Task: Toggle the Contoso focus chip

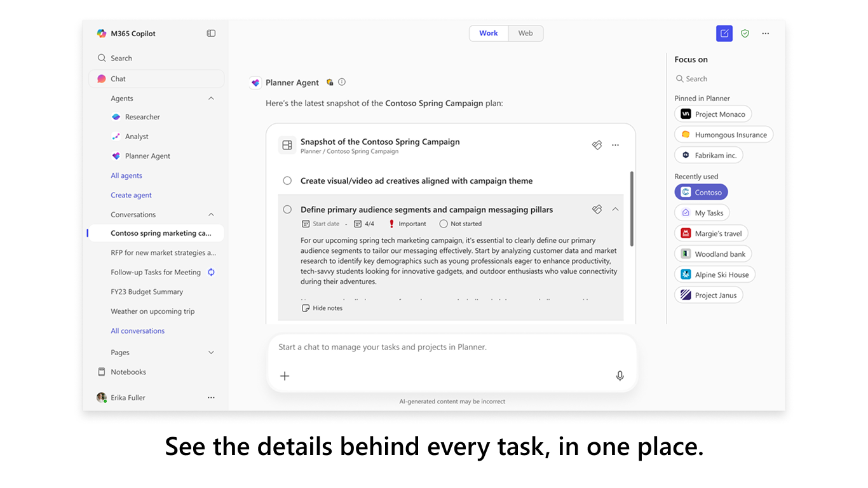Action: pos(701,193)
